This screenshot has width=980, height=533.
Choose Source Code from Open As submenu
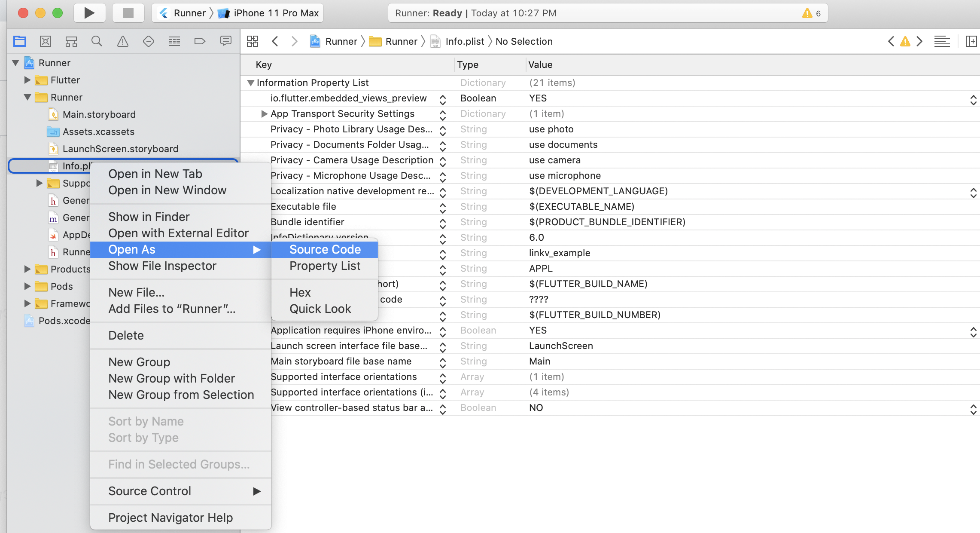tap(325, 249)
